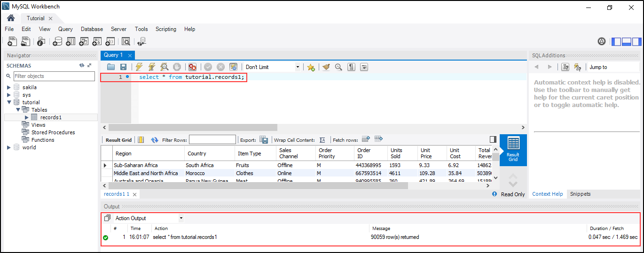Create a new view icon
The image size is (644, 253).
pos(84,42)
